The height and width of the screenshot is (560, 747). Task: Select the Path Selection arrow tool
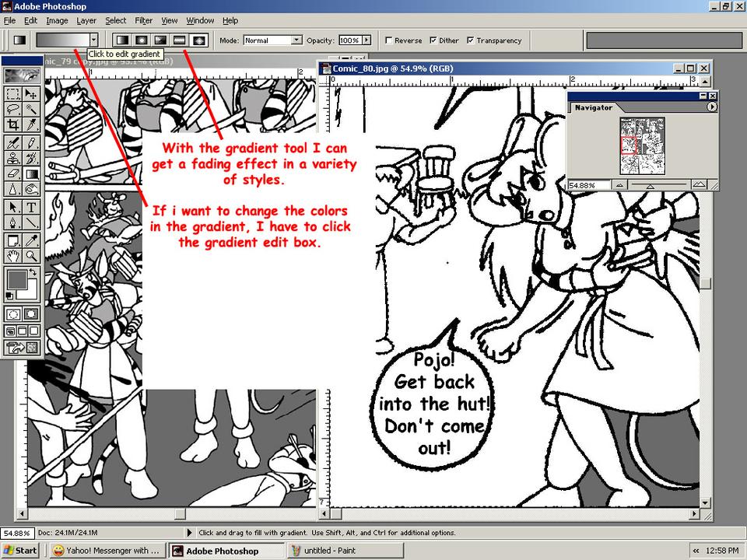(x=13, y=207)
